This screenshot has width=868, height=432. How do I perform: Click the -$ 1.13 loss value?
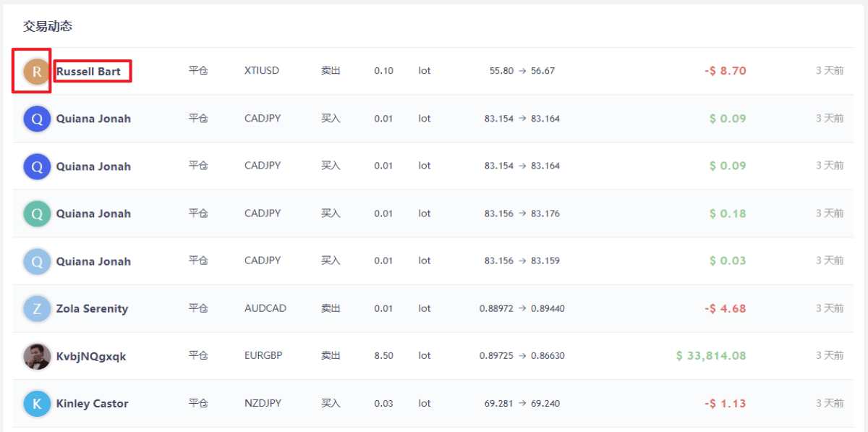(x=725, y=403)
